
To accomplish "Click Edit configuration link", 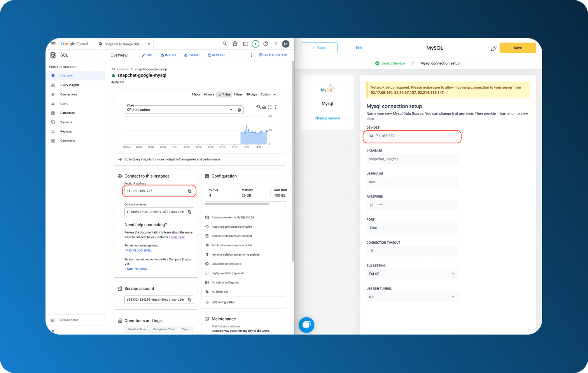I will coord(223,302).
